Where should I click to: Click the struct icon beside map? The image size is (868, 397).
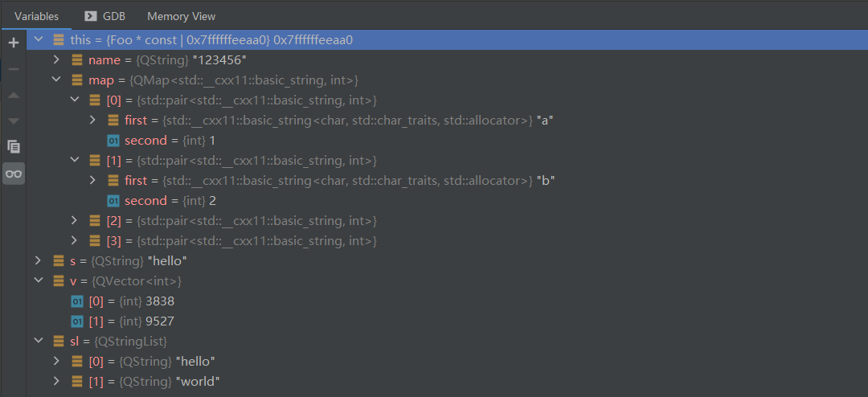(77, 80)
